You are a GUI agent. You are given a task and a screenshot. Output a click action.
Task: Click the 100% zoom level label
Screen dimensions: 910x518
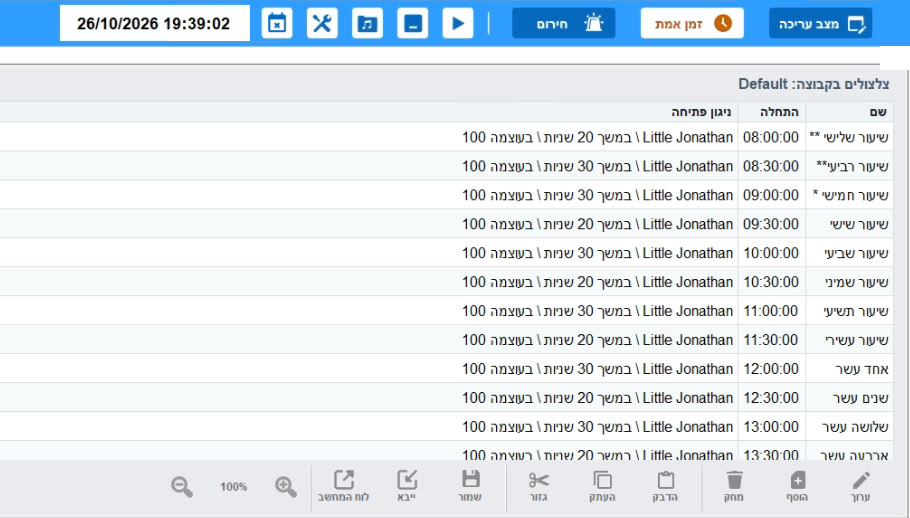point(233,487)
